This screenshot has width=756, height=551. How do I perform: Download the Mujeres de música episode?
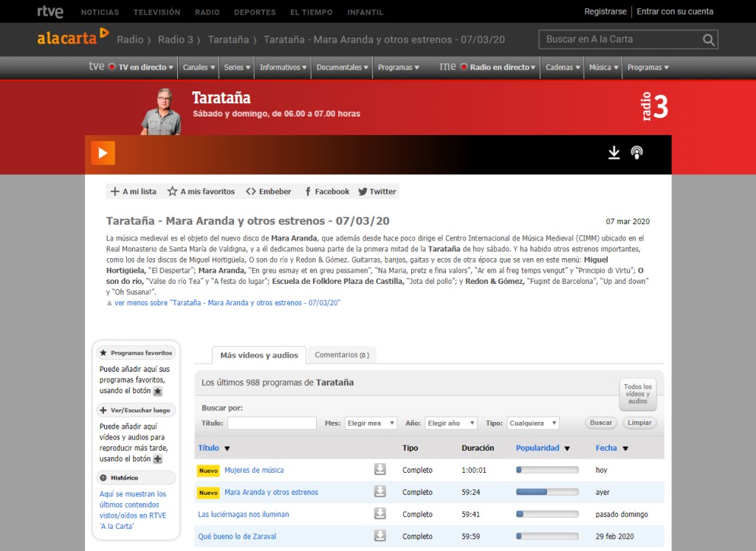tap(380, 470)
